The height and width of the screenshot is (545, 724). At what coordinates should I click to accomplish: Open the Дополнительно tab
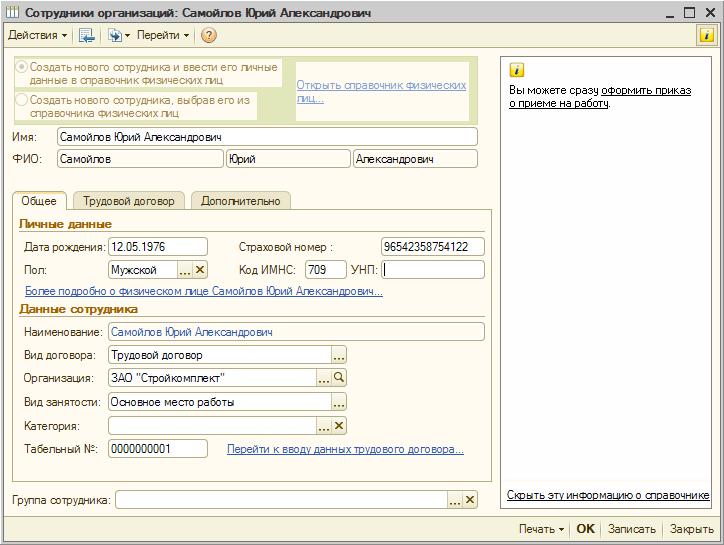pos(241,201)
